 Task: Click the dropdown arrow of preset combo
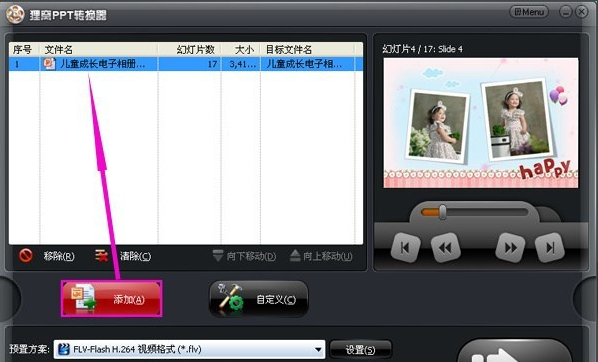click(318, 349)
